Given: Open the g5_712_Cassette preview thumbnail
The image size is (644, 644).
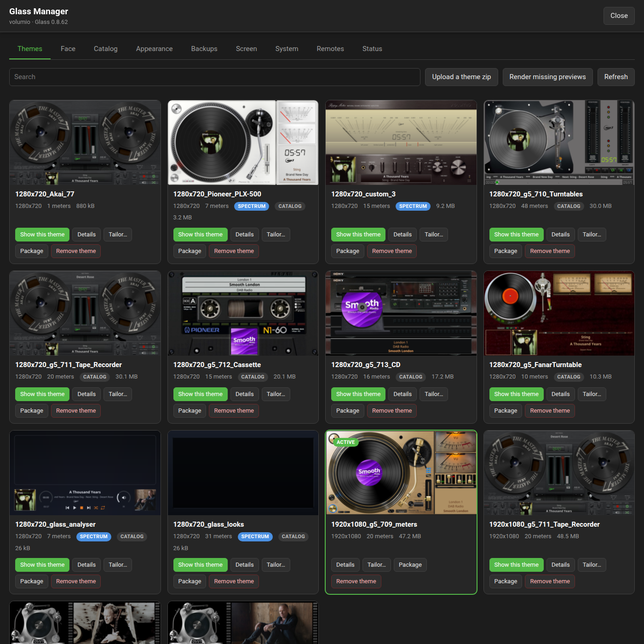Looking at the screenshot, I should pyautogui.click(x=243, y=313).
